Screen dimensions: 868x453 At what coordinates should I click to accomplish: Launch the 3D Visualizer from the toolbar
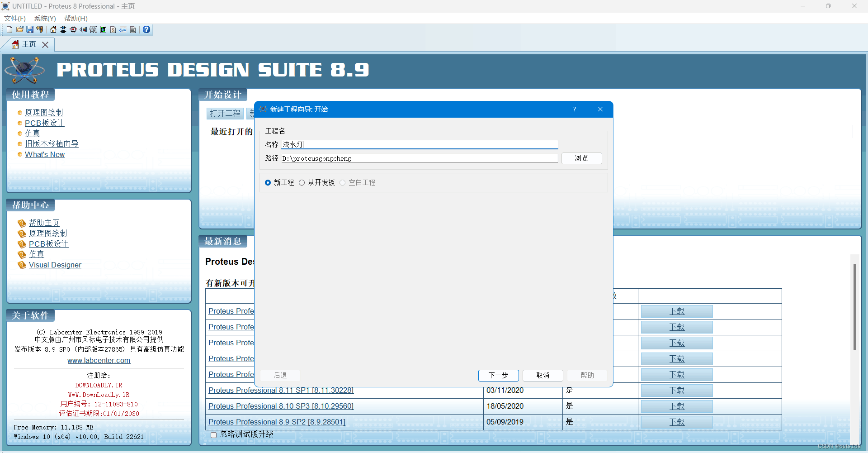(83, 29)
